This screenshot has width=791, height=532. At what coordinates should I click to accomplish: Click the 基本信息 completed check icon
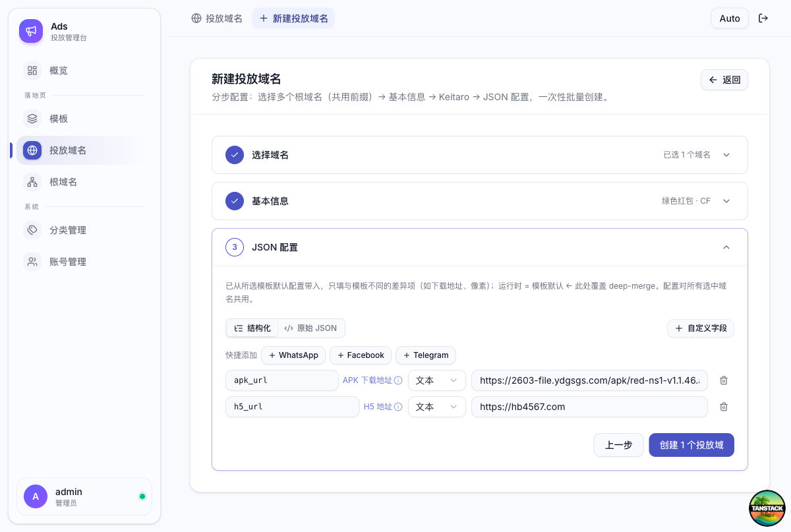[235, 201]
